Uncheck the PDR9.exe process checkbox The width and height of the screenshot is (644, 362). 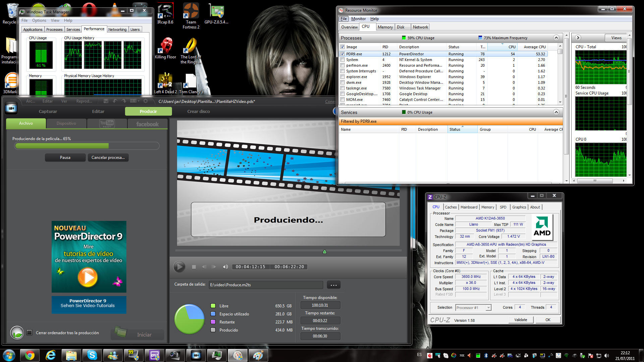[342, 54]
